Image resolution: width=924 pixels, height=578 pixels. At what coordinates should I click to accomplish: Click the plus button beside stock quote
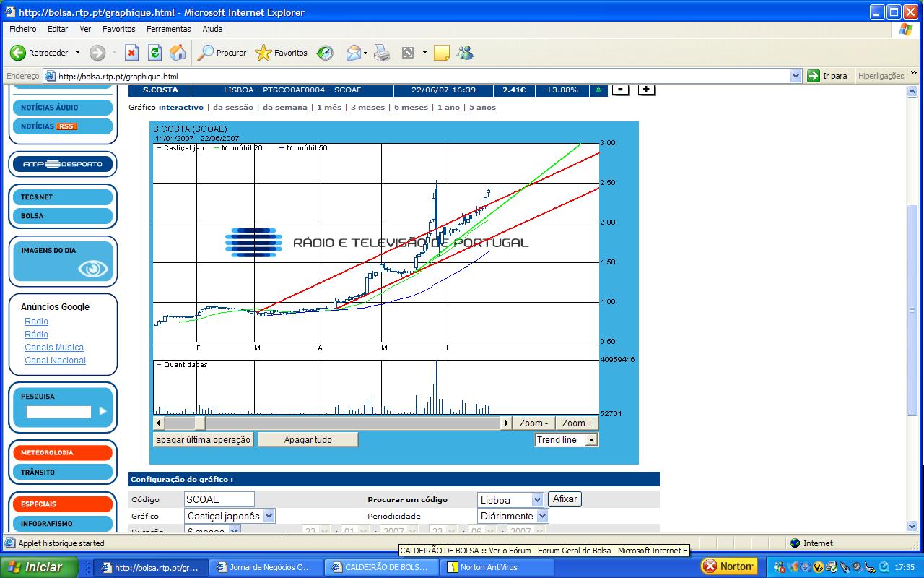tap(646, 90)
